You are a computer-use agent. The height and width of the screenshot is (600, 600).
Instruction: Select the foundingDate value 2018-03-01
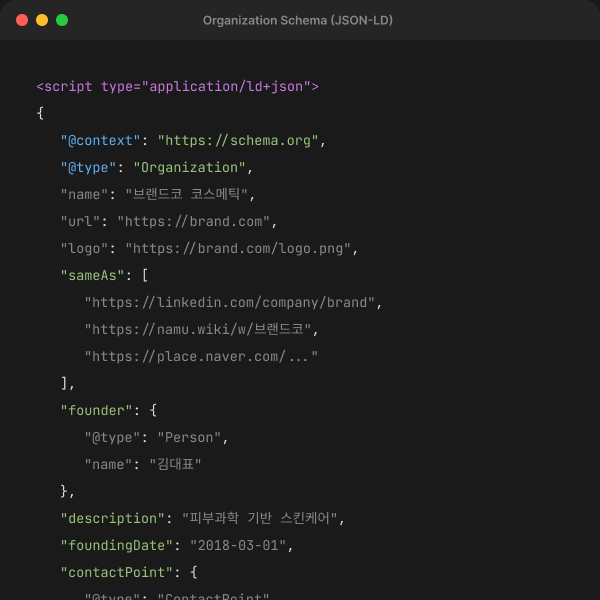[x=241, y=545]
